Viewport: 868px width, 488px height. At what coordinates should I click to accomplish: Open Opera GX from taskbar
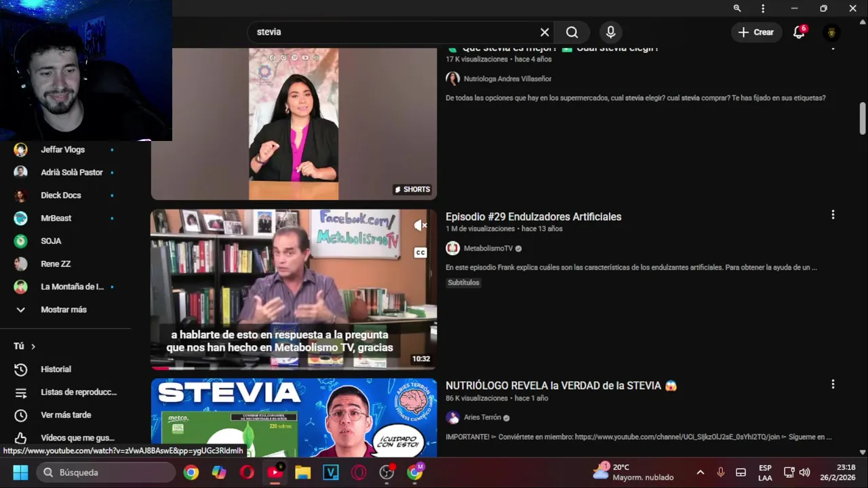359,472
